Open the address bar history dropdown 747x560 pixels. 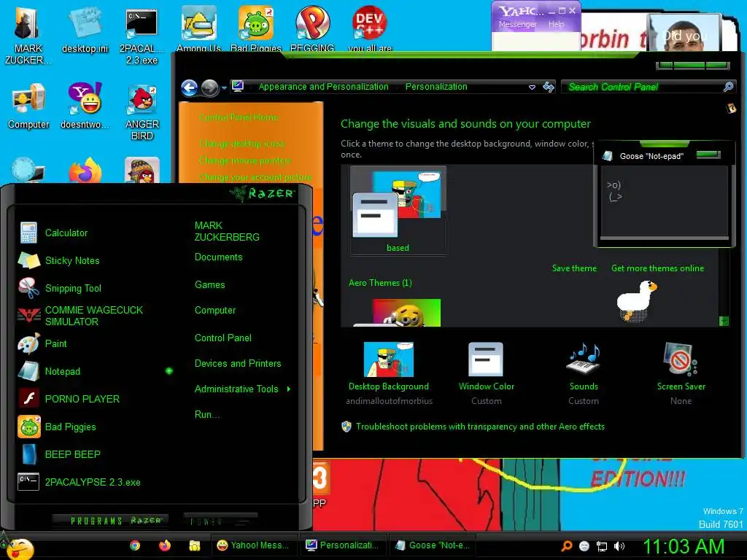(532, 87)
